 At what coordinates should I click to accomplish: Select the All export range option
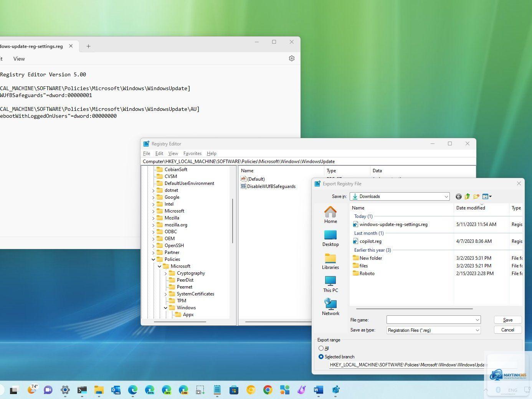[321, 348]
